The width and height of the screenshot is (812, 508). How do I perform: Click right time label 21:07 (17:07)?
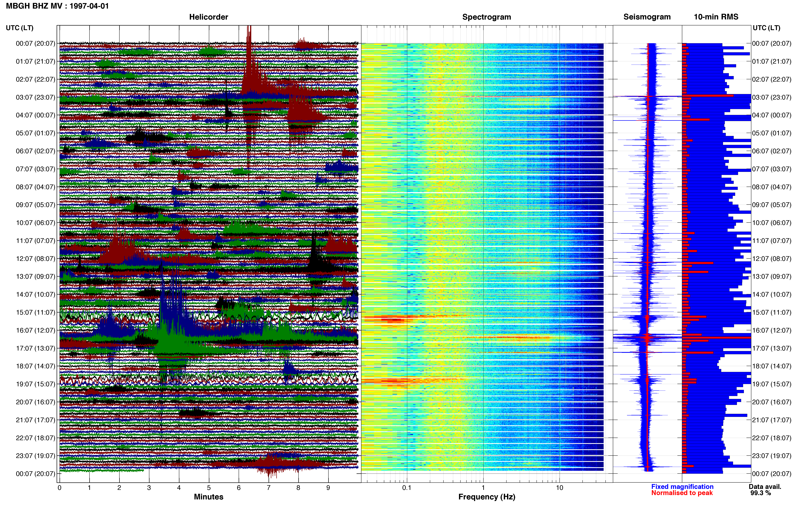772,420
